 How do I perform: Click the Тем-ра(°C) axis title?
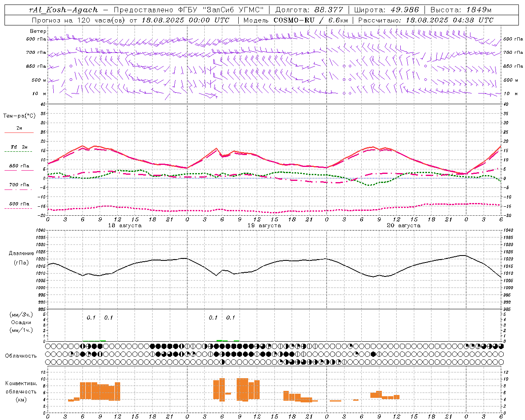[19, 116]
